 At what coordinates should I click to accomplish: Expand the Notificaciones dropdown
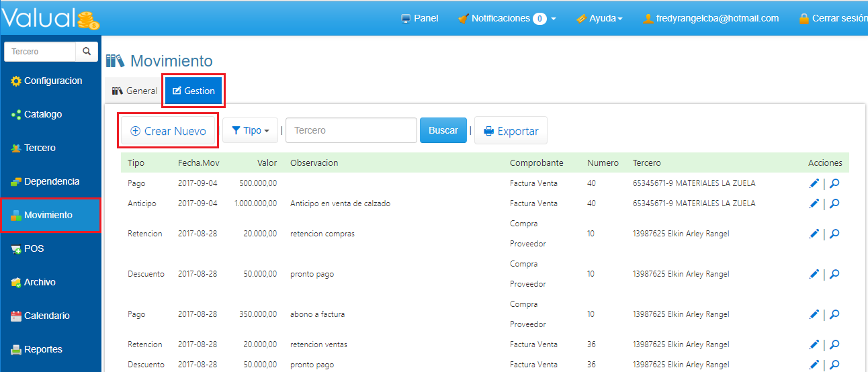click(507, 18)
